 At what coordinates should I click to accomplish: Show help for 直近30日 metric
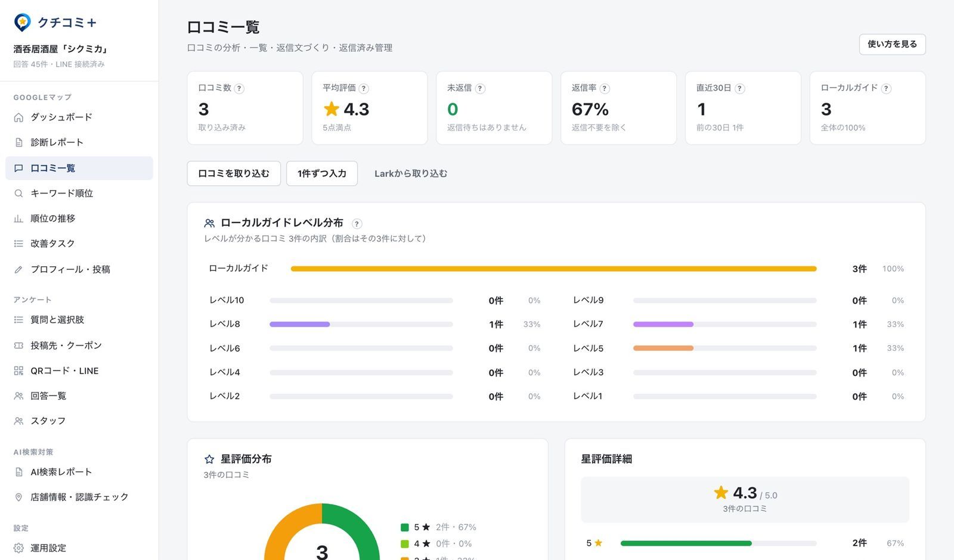[739, 88]
